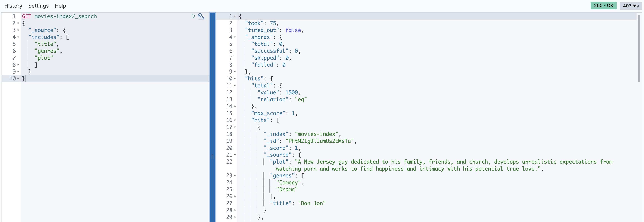The image size is (644, 222).
Task: Run the request with the play icon
Action: point(193,16)
